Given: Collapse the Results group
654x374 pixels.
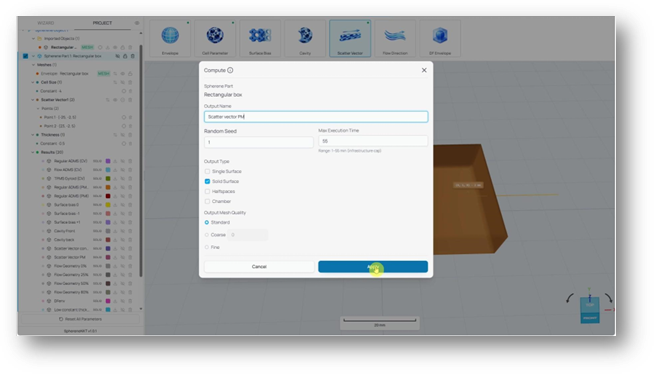Looking at the screenshot, I should point(33,152).
